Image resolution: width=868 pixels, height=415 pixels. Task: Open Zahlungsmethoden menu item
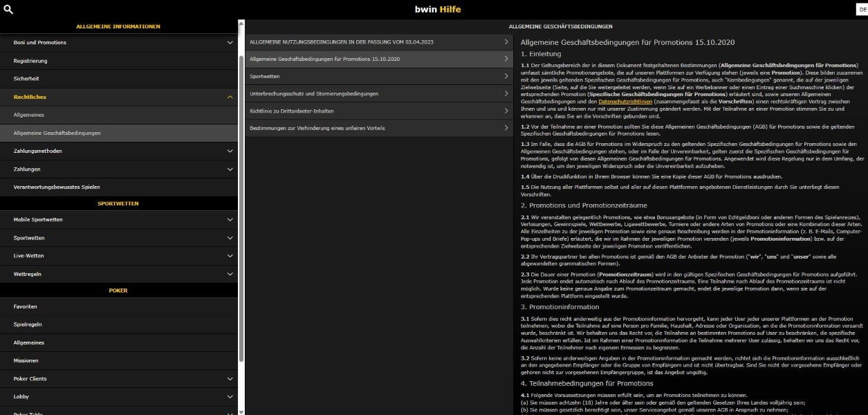[x=37, y=151]
